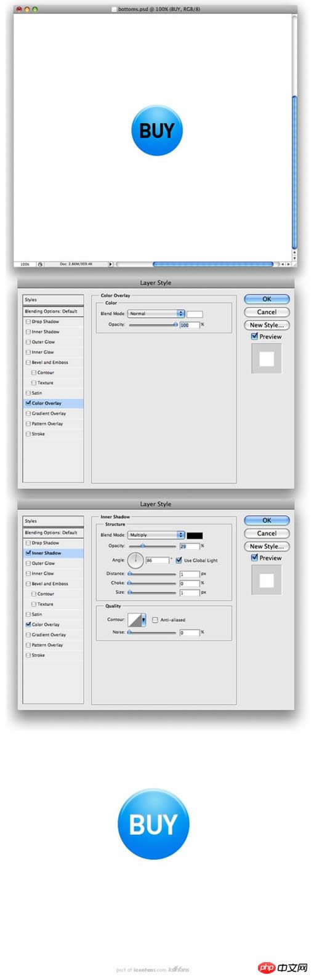Click the Inner Shadow angle dial
This screenshot has height=980, width=314.
pyautogui.click(x=135, y=561)
